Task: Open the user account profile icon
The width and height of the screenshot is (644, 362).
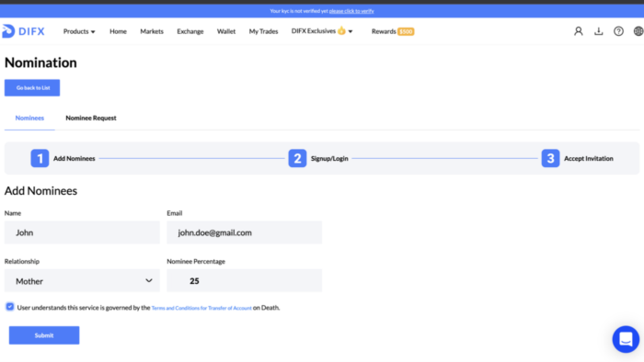Action: coord(579,31)
